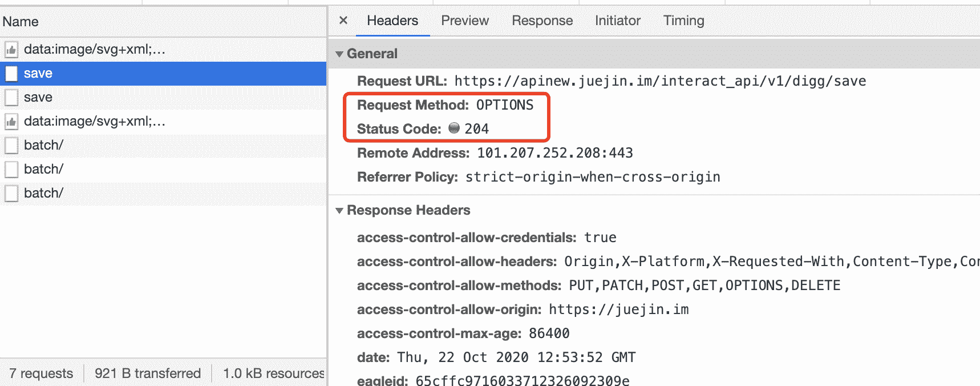Image resolution: width=980 pixels, height=386 pixels.
Task: Open the Timing tab
Action: (683, 21)
